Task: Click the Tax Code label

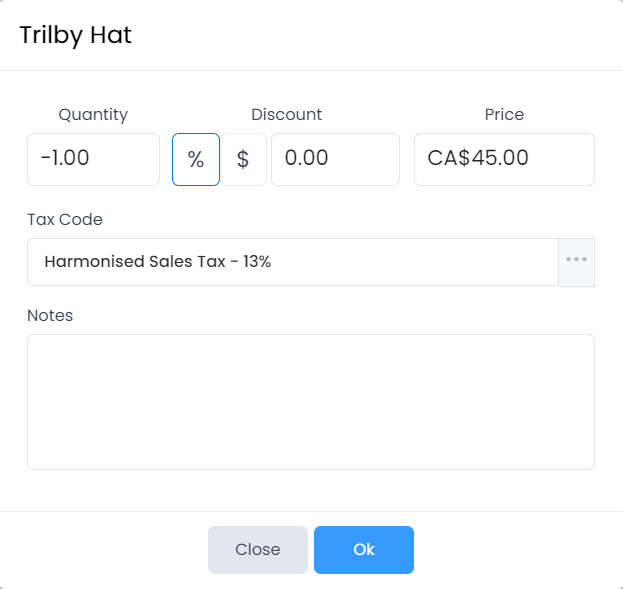Action: click(65, 219)
